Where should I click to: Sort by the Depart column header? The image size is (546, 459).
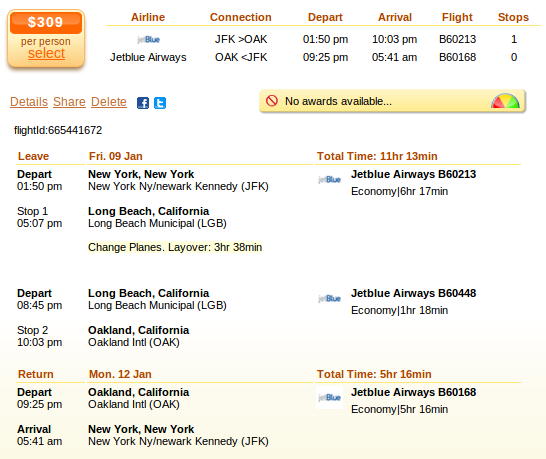[325, 17]
